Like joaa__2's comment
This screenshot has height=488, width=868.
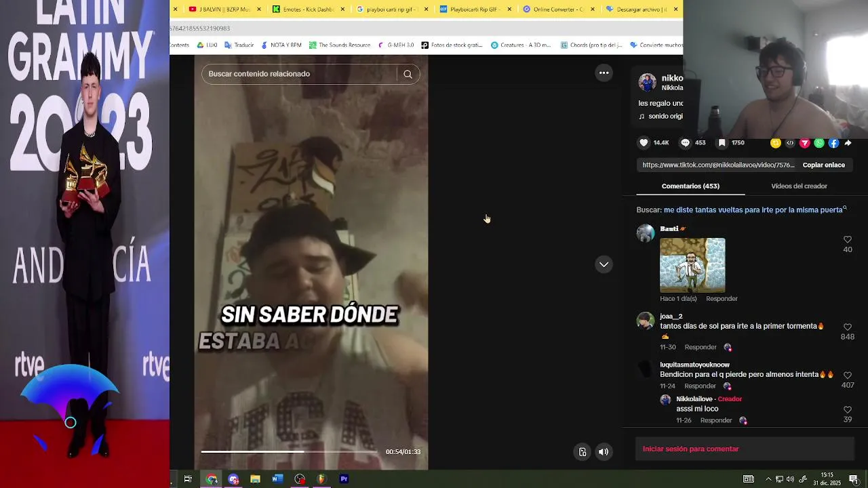pyautogui.click(x=847, y=327)
